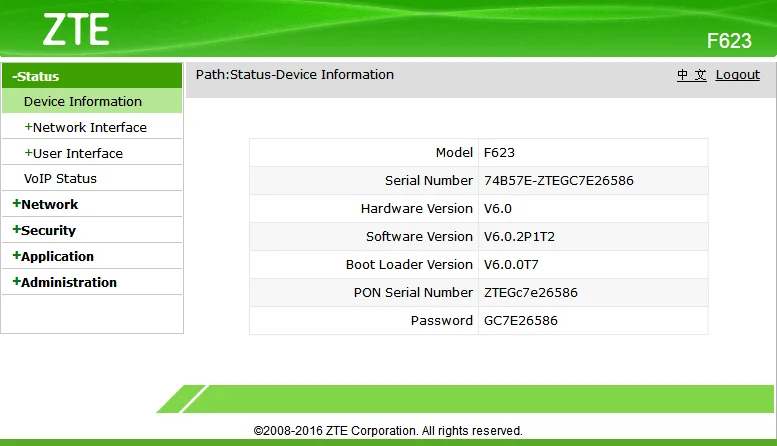Click the Hardware Version value V6.0

(498, 209)
